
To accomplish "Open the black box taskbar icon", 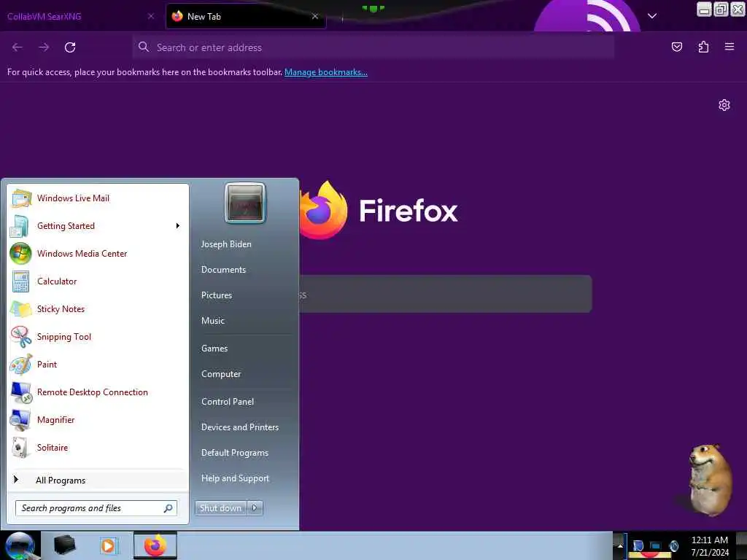I will pos(64,545).
